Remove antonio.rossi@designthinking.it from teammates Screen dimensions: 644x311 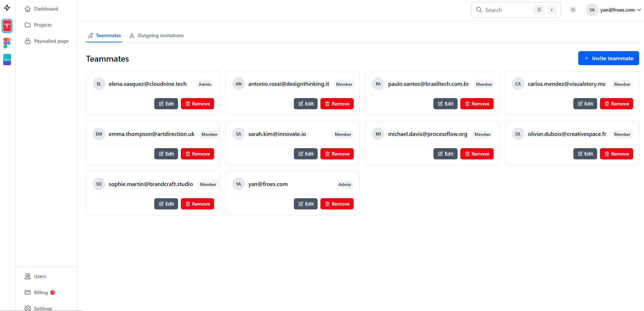coord(337,104)
